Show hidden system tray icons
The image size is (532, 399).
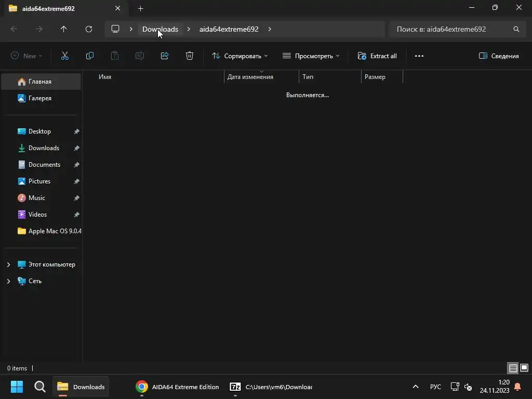(x=415, y=387)
